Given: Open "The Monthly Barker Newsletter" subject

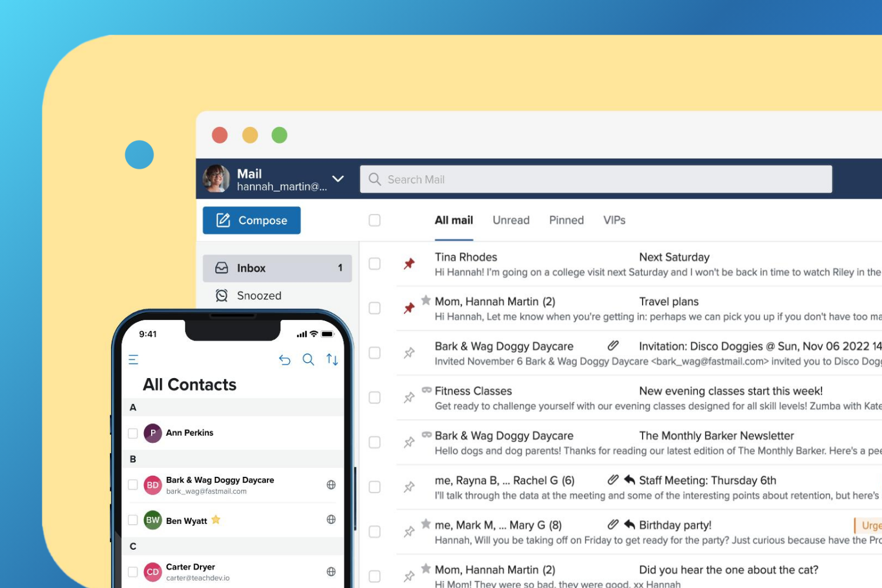Looking at the screenshot, I should tap(717, 436).
